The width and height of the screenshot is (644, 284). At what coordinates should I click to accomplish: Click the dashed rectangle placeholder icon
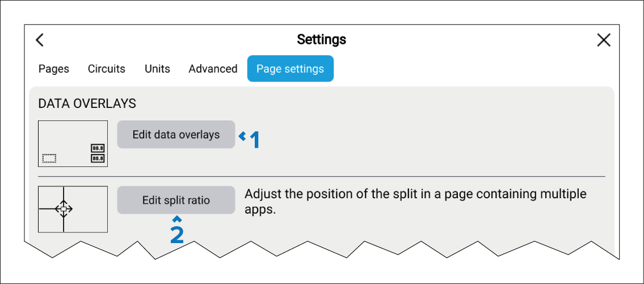point(50,158)
